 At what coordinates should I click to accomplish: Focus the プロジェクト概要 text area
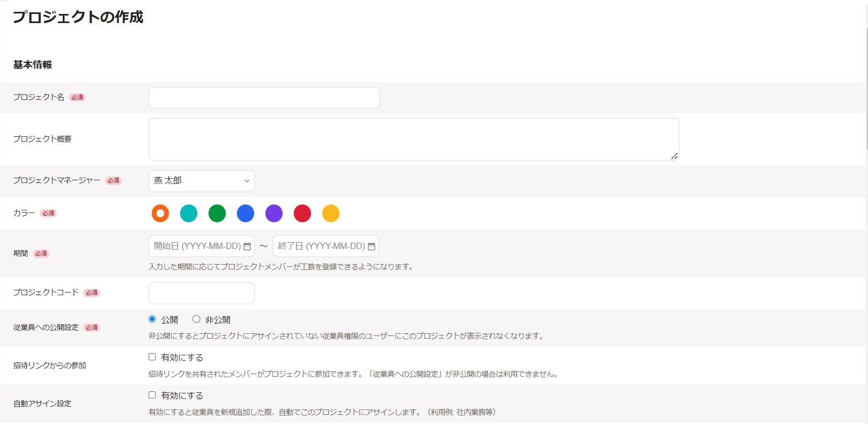pos(414,139)
